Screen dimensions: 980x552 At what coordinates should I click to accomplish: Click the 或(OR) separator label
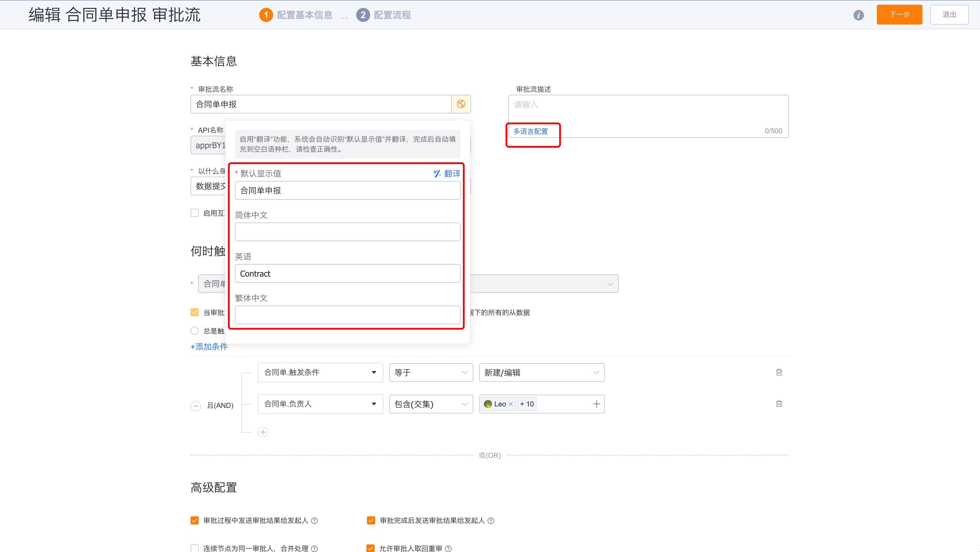pyautogui.click(x=490, y=455)
